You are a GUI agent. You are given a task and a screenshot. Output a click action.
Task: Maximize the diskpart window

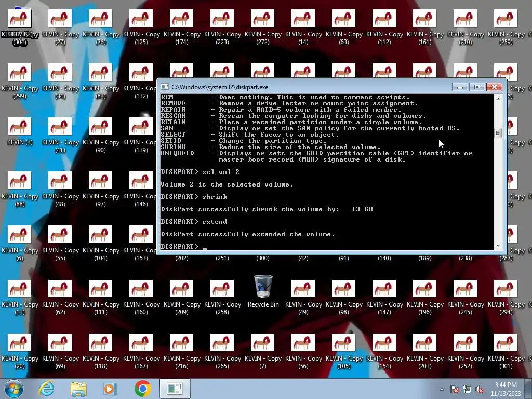coord(477,87)
